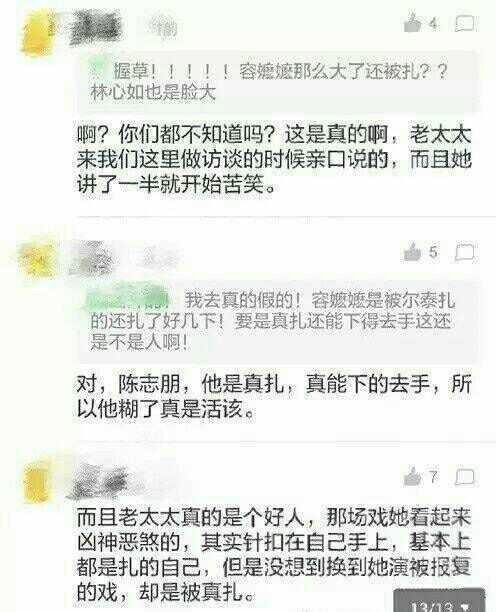The image size is (496, 612).
Task: Tap small green avatar in first quote
Action: coord(99,67)
